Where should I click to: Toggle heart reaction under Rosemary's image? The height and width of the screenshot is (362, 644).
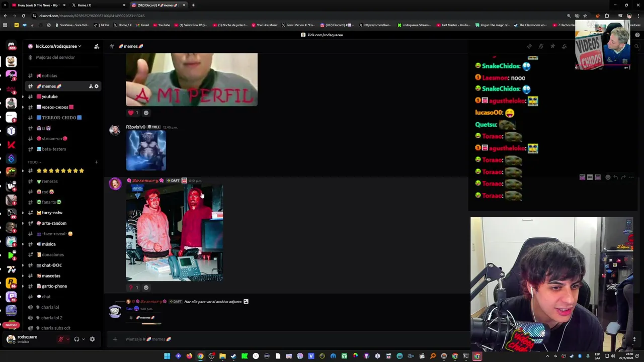(133, 288)
